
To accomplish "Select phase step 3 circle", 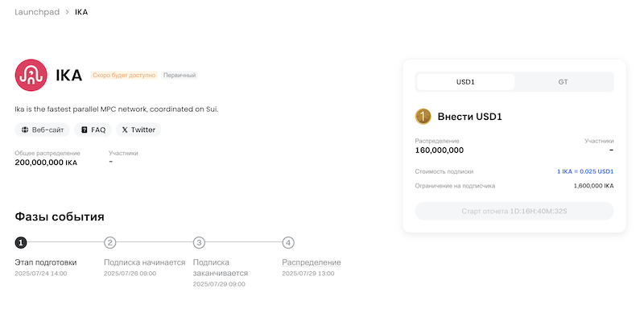I will tap(199, 243).
